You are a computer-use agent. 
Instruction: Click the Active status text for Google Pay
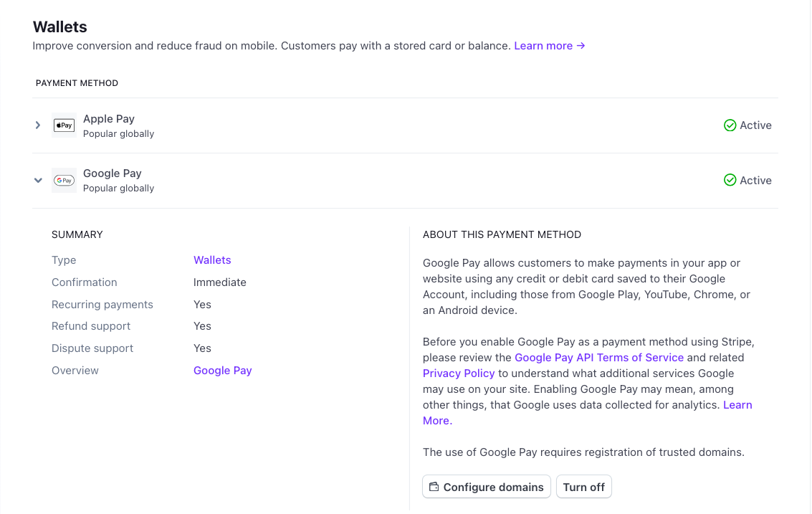click(x=755, y=181)
